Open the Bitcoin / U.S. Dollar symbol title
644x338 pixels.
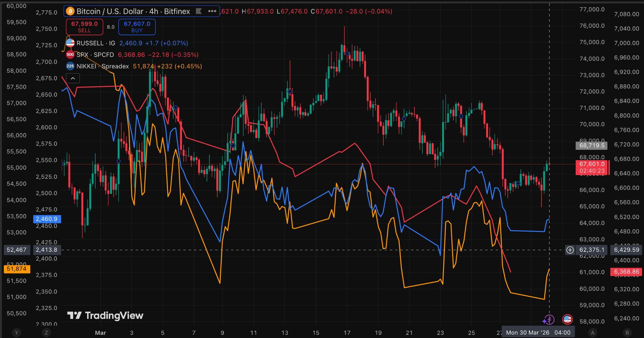tap(133, 11)
